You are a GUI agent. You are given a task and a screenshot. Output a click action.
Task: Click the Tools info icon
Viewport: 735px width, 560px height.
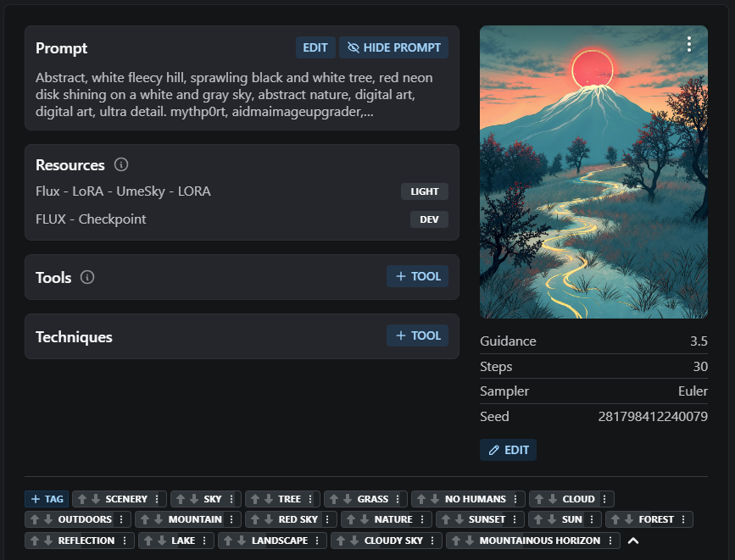87,277
